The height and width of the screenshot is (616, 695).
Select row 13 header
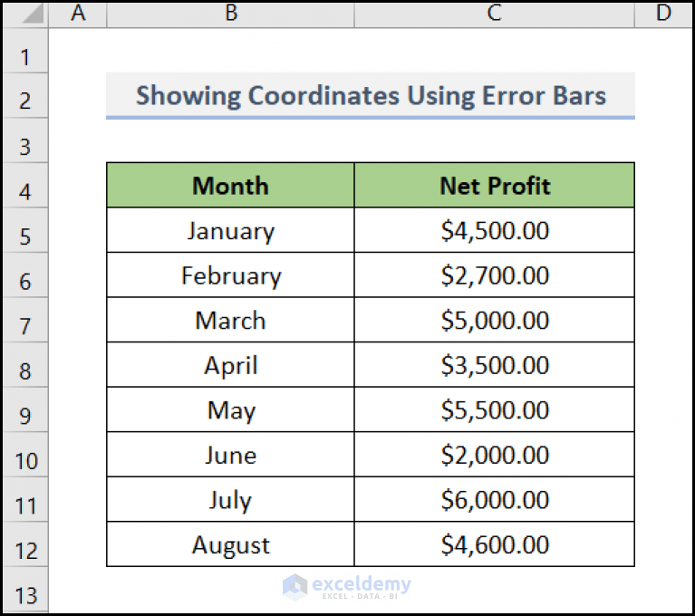tap(25, 591)
